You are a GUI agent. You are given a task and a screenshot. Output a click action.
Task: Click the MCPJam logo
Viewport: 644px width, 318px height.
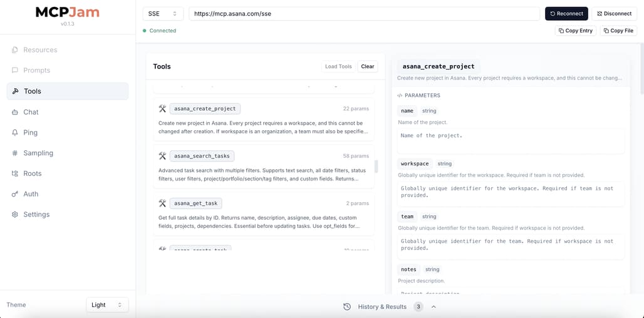coord(68,13)
